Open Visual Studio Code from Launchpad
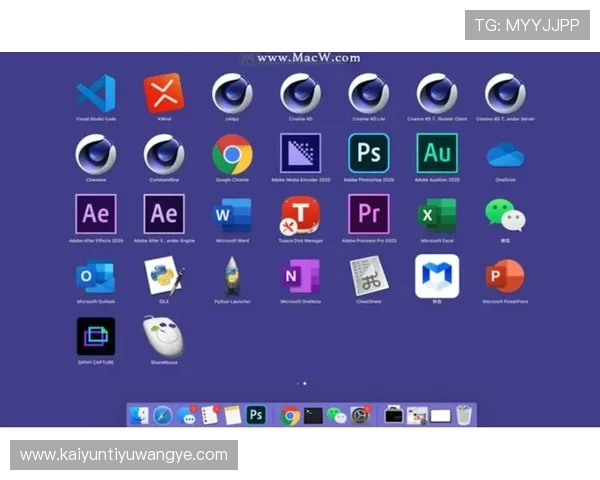600x480 pixels. 96,94
